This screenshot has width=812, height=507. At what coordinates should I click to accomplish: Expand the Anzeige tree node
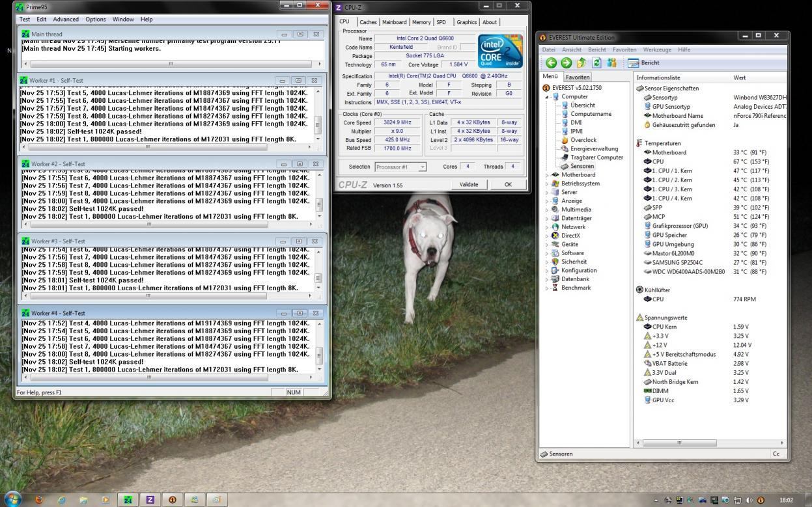[x=548, y=201]
